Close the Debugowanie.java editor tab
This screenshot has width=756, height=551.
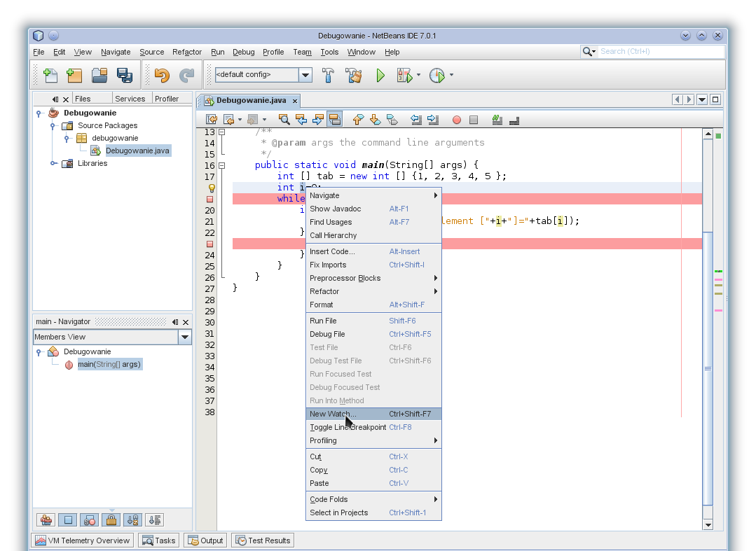point(294,101)
